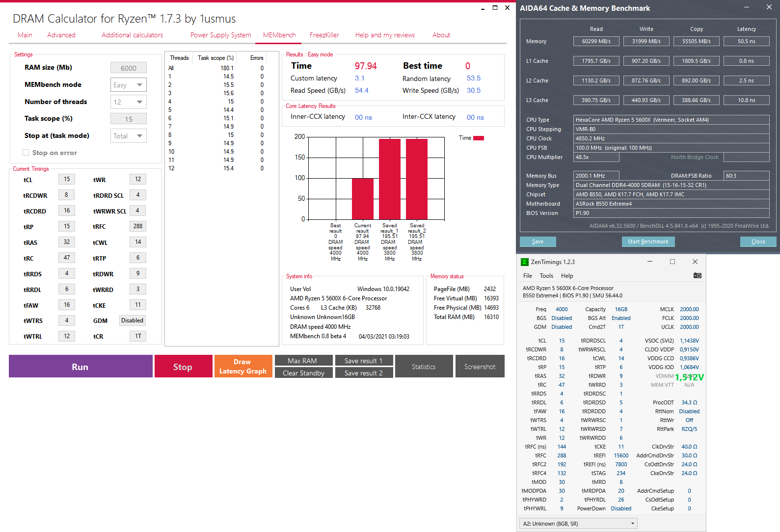Click the Motherboard field ASRock B550 Extreme4
The height and width of the screenshot is (532, 780).
tap(672, 204)
